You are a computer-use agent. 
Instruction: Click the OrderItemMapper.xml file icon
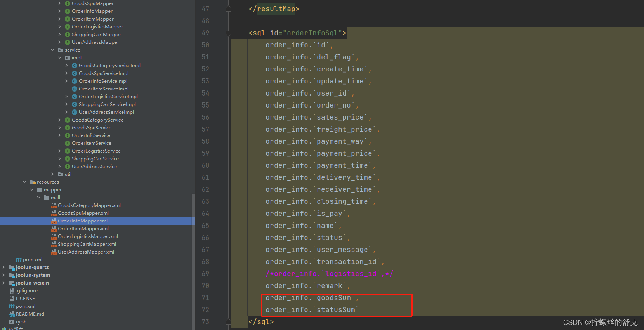pyautogui.click(x=54, y=229)
